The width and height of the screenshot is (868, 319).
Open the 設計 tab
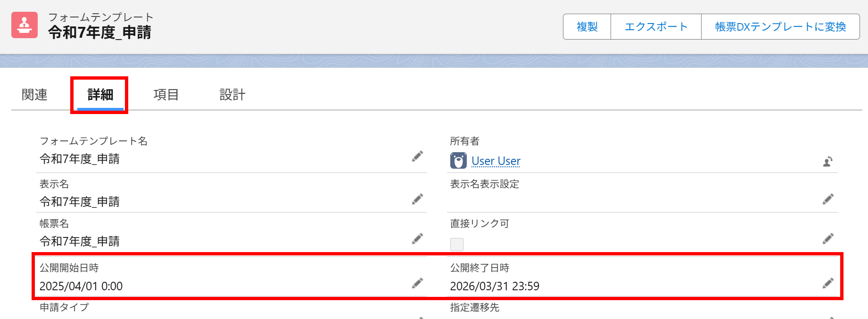pos(232,94)
